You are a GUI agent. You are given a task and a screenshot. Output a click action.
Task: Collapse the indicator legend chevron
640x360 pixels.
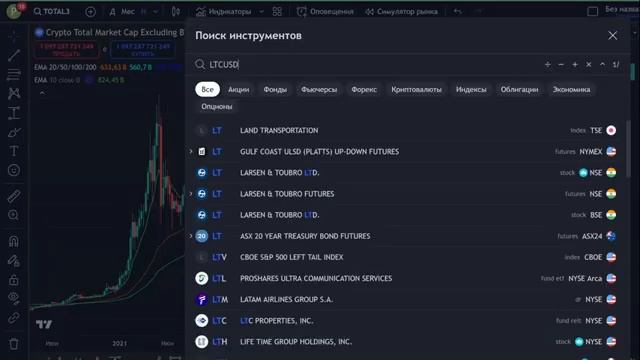click(x=42, y=93)
